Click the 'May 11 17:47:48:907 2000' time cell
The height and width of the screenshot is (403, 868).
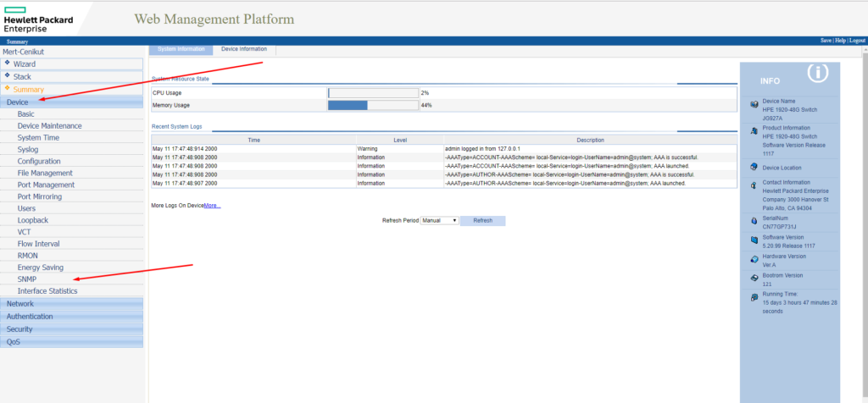point(185,184)
